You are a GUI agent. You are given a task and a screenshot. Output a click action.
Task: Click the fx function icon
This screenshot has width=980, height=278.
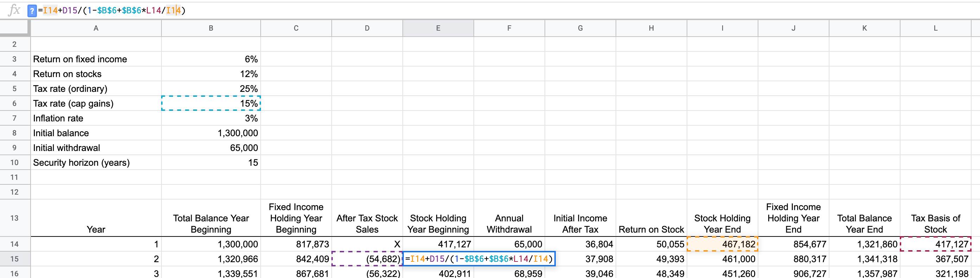pos(14,10)
